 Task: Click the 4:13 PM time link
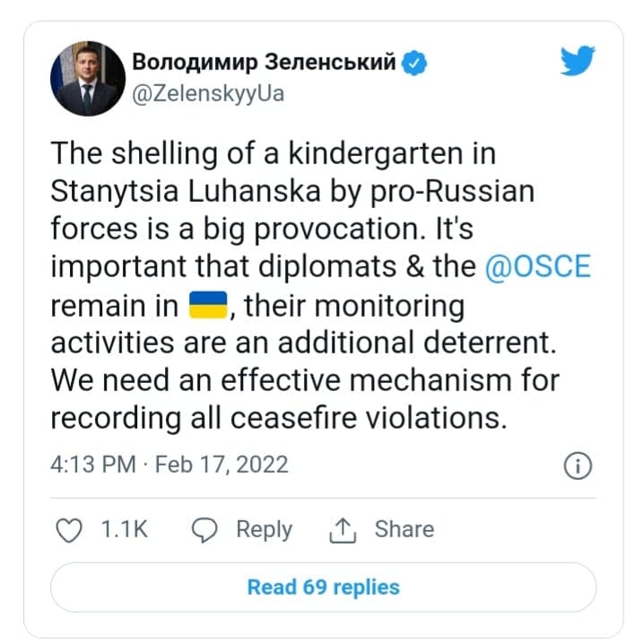coord(92,465)
